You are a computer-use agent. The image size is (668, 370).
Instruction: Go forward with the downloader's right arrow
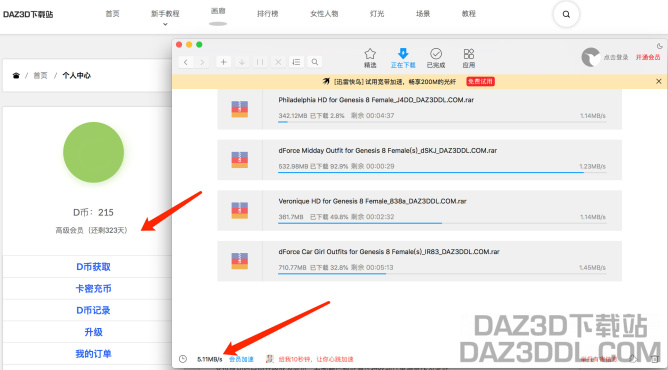pyautogui.click(x=202, y=62)
